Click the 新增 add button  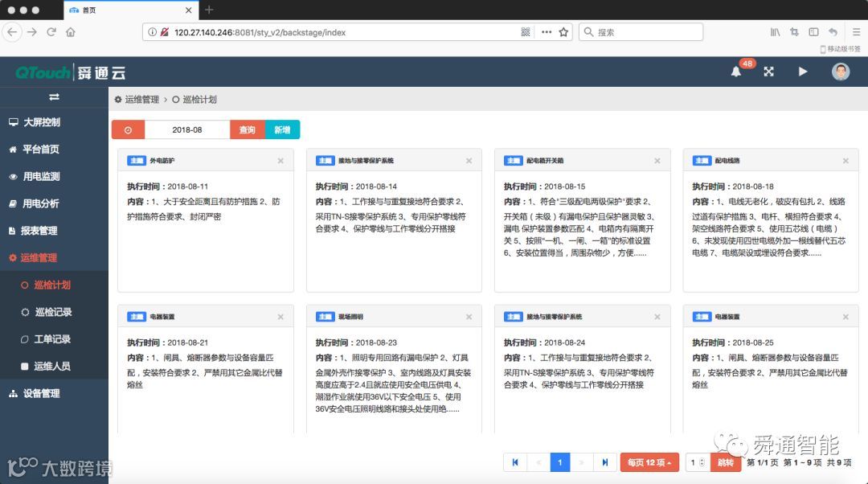pos(282,129)
